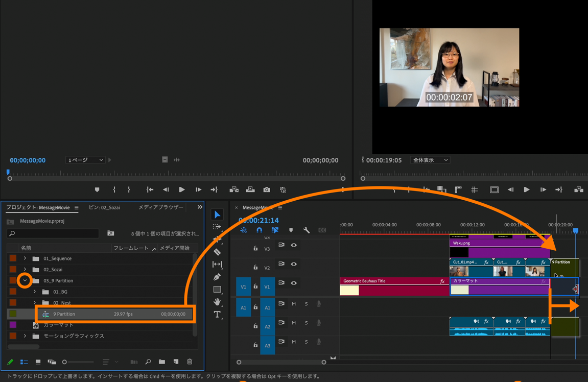Click the Export Frame camera icon

(267, 189)
